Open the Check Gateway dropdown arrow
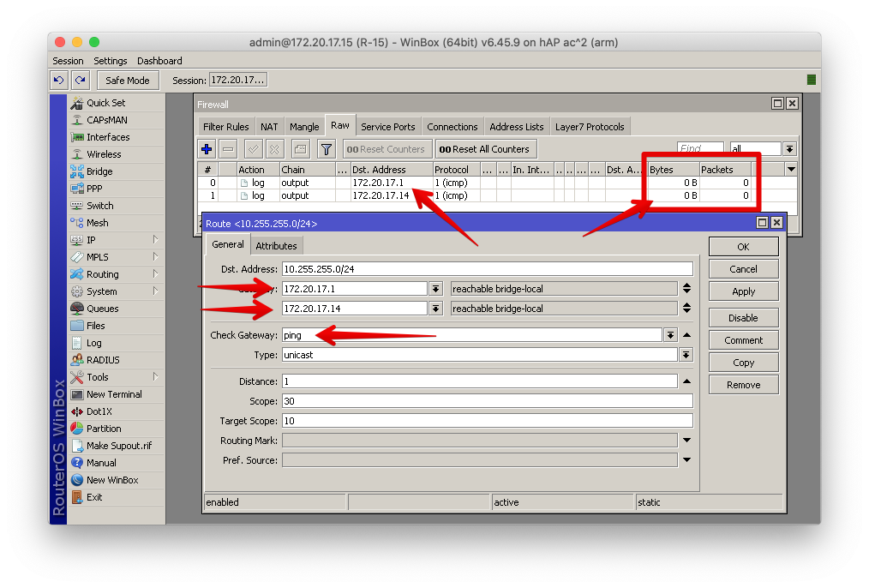869x588 pixels. 670,335
